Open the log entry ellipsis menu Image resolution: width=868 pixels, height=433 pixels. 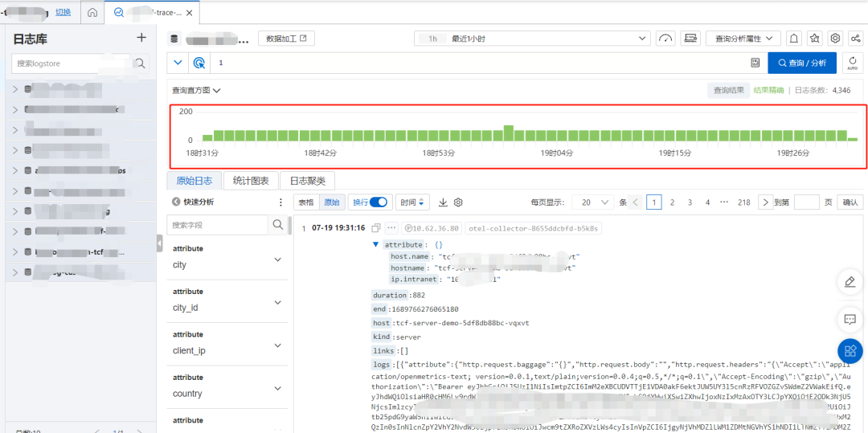pyautogui.click(x=391, y=228)
